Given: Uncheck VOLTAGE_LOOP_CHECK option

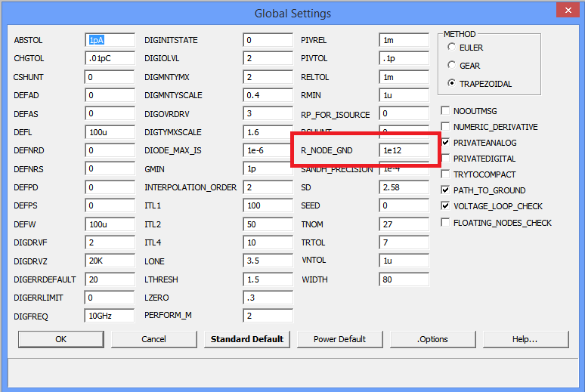Looking at the screenshot, I should point(446,206).
